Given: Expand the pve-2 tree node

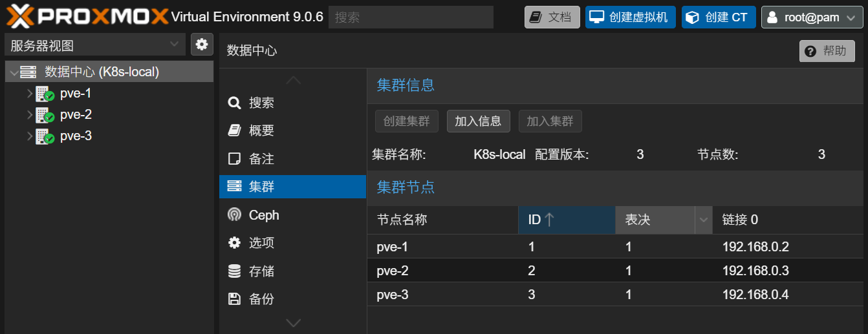Looking at the screenshot, I should click(29, 116).
